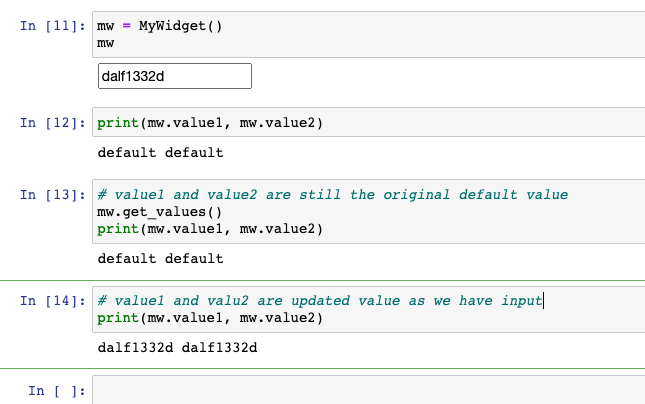Screen dimensions: 645x404
Task: Click the print statement line in cell 13
Action: [x=210, y=229]
